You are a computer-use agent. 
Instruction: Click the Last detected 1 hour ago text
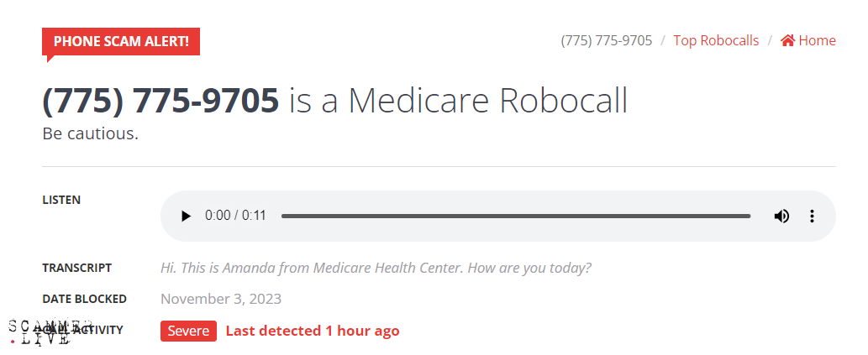click(x=313, y=331)
